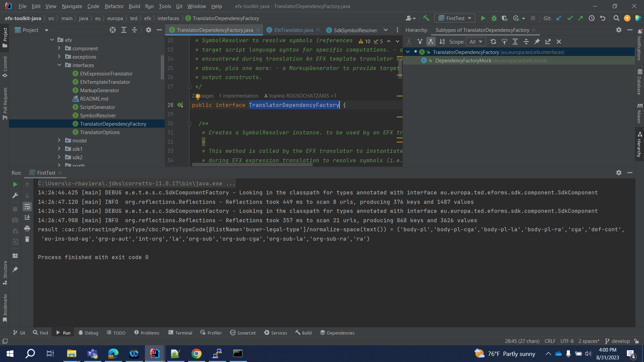Collapse the TranslatorDependencyFactory hierarchy node

(x=408, y=52)
